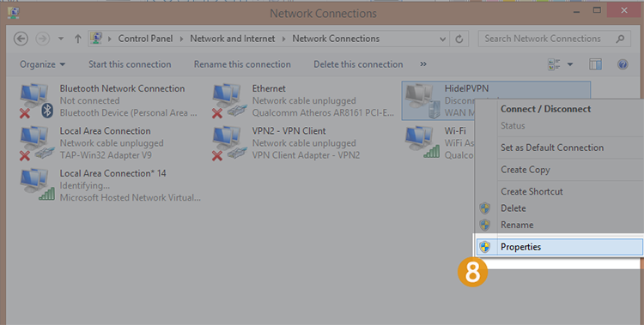Select the Ethernet adapter icon
644x325 pixels.
229,100
